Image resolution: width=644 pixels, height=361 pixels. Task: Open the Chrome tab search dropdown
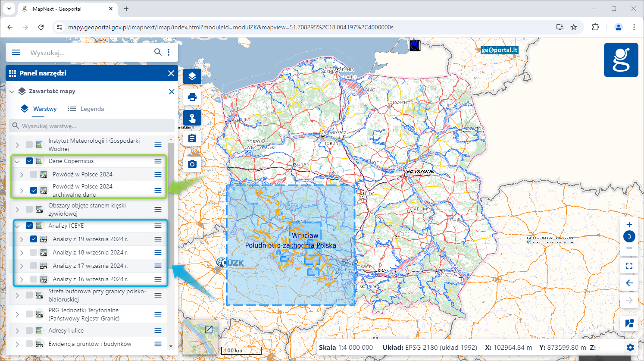point(9,9)
